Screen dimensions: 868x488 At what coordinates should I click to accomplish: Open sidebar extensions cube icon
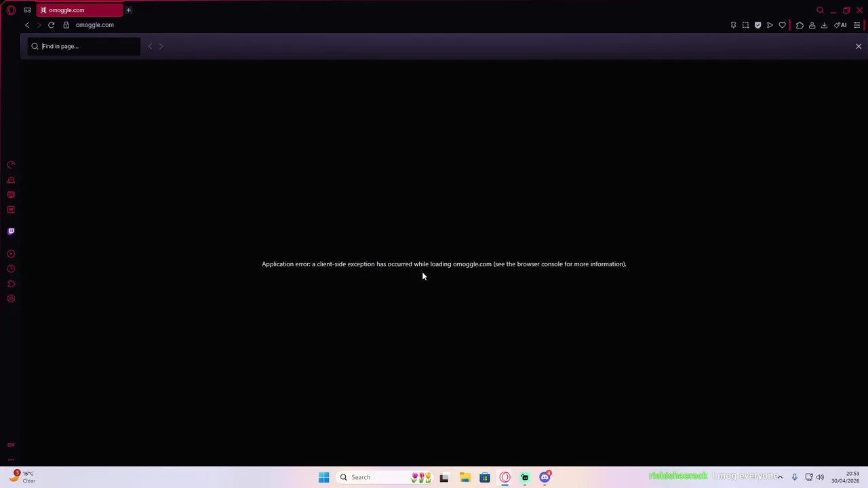(x=11, y=283)
